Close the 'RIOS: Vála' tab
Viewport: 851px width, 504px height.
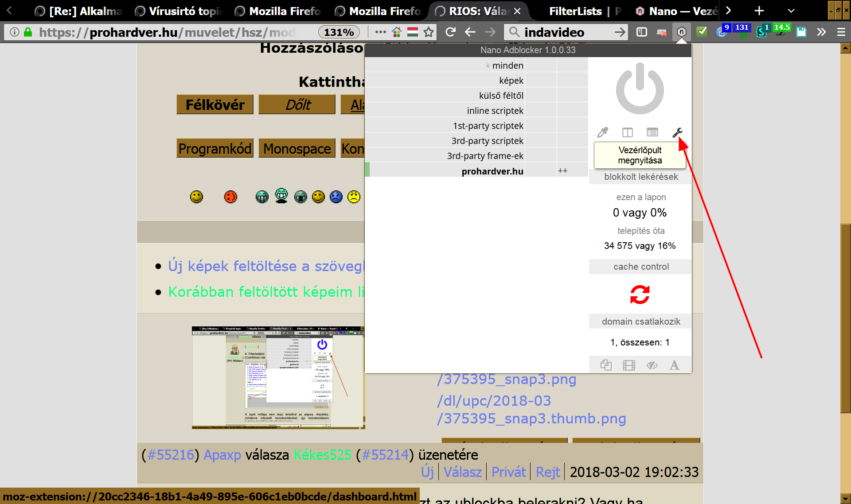[517, 11]
